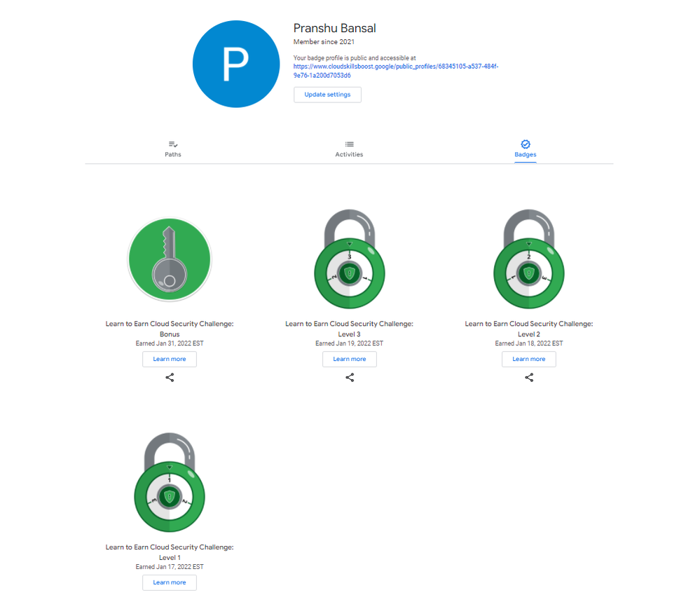This screenshot has width=700, height=595.
Task: Click the blue P profile avatar
Action: click(236, 64)
